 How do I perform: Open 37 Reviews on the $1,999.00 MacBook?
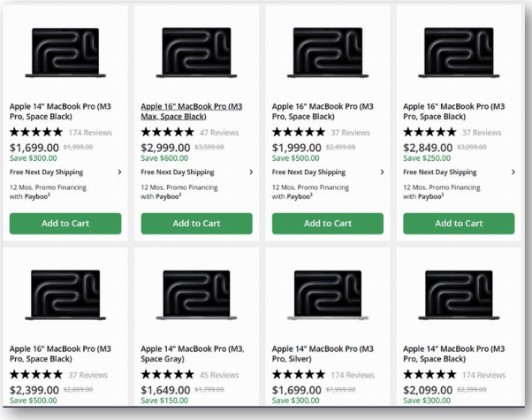(351, 133)
